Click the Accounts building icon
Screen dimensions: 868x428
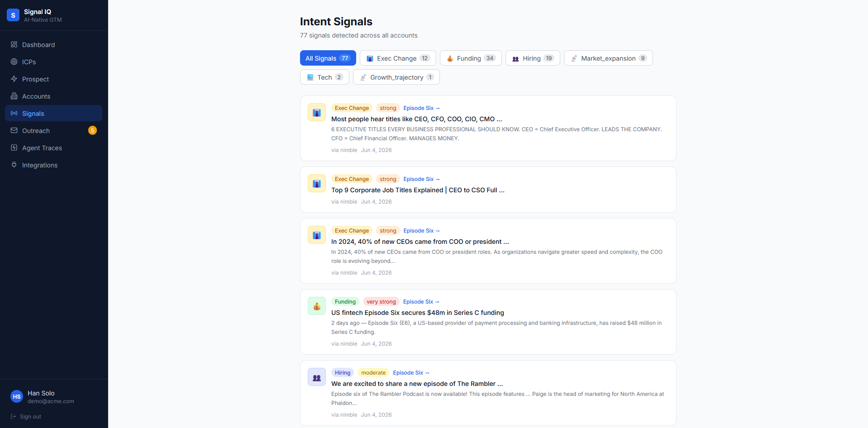pos(14,96)
